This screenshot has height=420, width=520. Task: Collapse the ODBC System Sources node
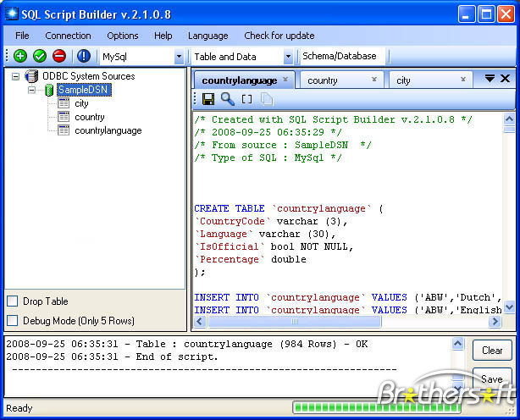pyautogui.click(x=15, y=76)
